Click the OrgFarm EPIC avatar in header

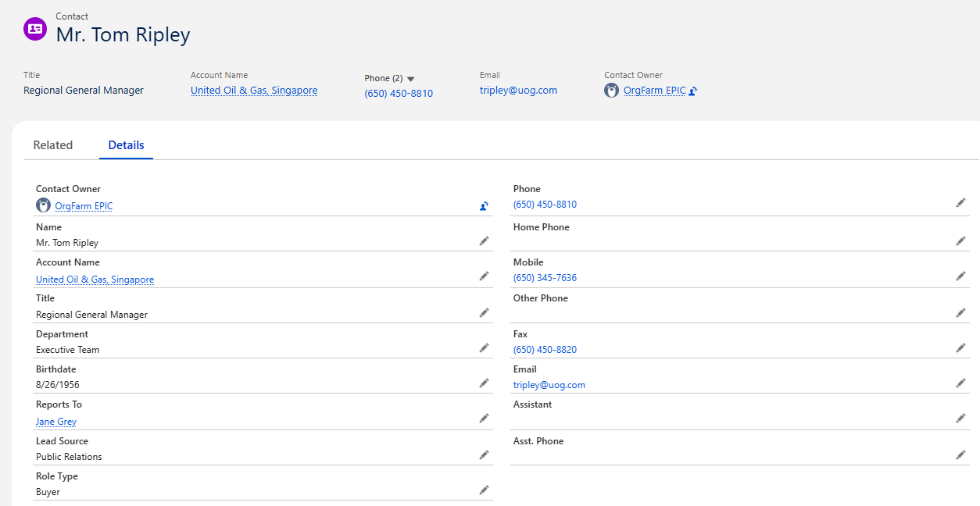coord(612,91)
